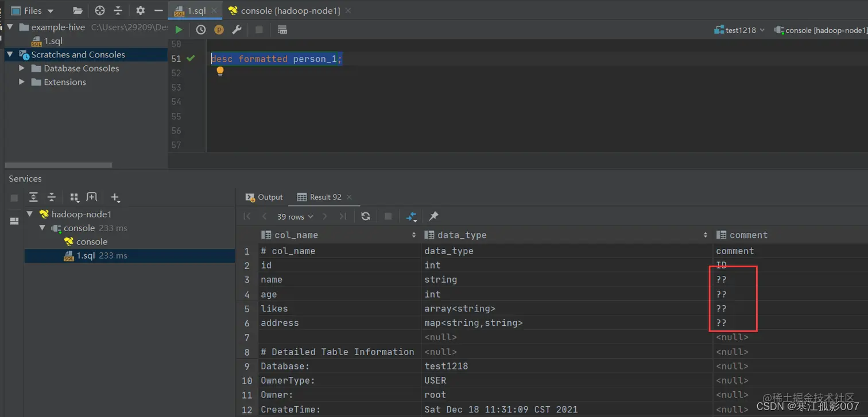This screenshot has width=868, height=417.
Task: Open Files panel gear options
Action: [140, 10]
